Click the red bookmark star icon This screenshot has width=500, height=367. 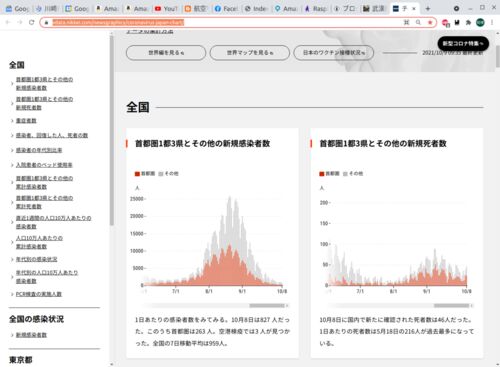[430, 22]
